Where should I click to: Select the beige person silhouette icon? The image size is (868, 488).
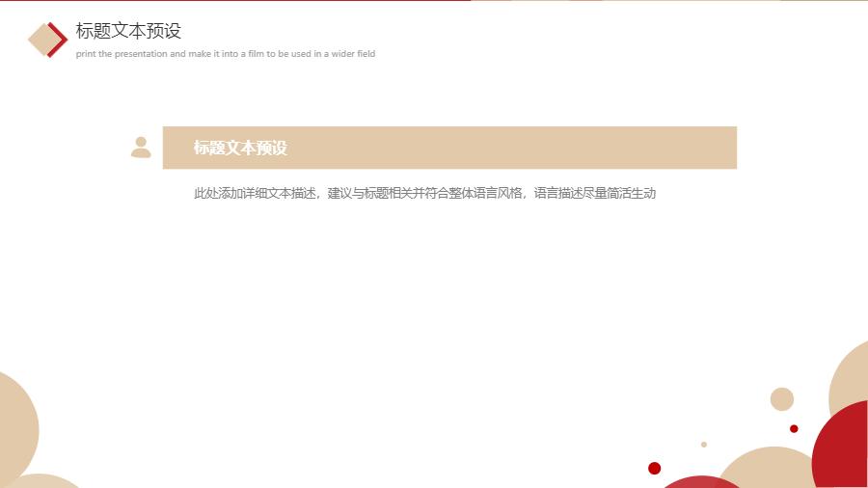coord(141,148)
